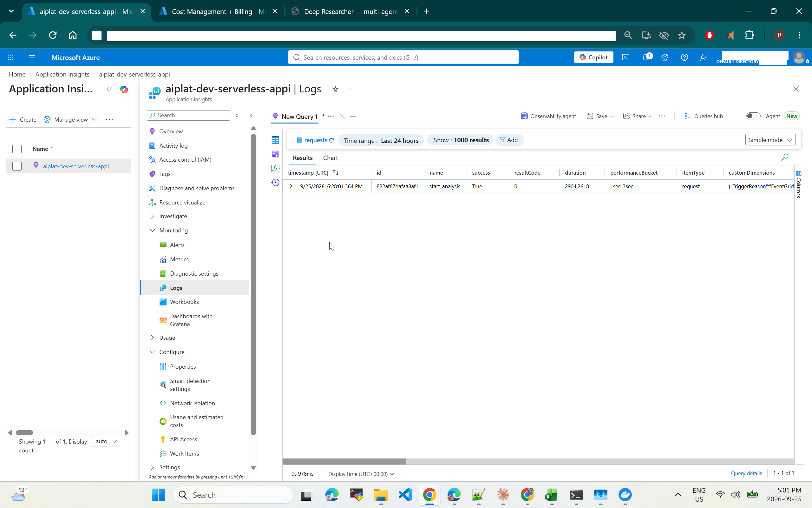Open the Azure portal hamburger menu
Screen dimensions: 812x508
[x=32, y=57]
